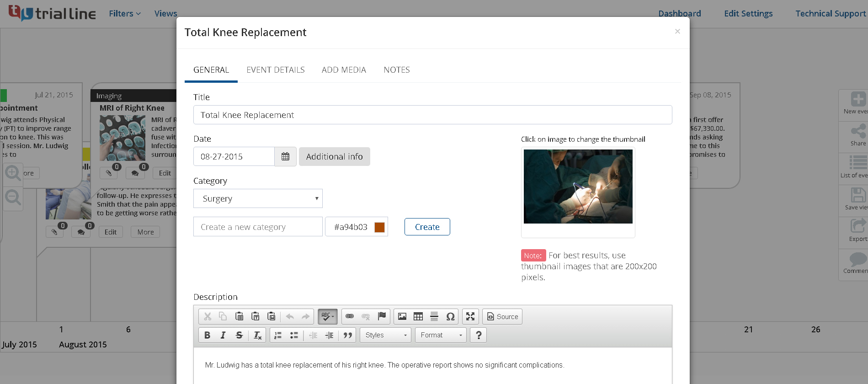Insert a link using the chain icon
This screenshot has height=384, width=868.
coord(350,316)
